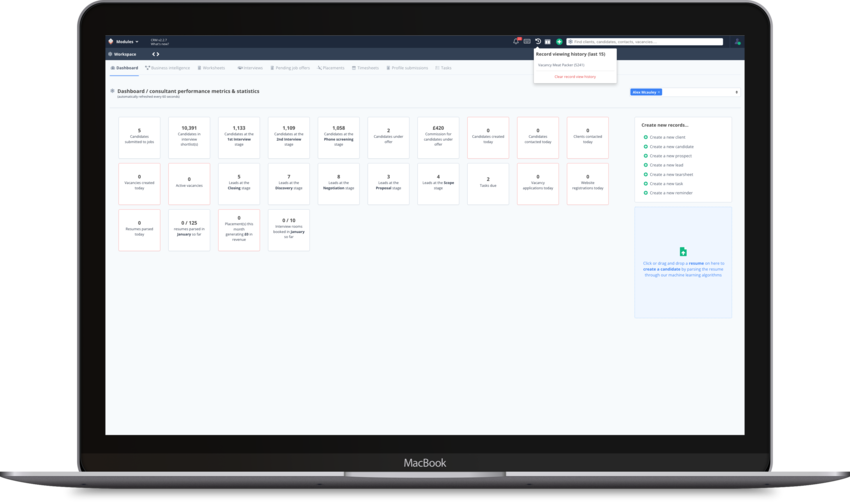This screenshot has height=503, width=850.
Task: Click the green resume upload icon
Action: (x=683, y=252)
